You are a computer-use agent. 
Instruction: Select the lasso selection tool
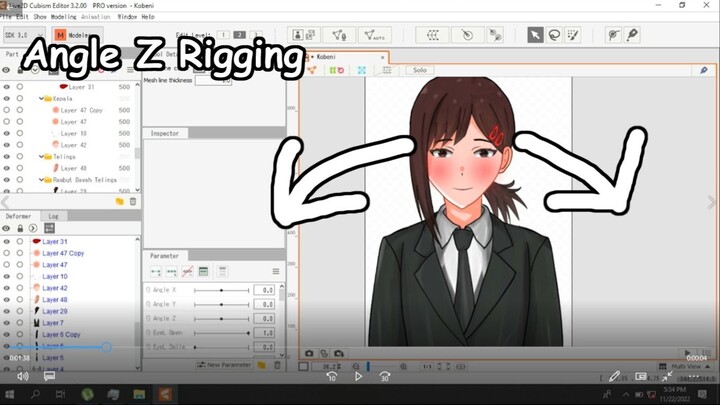(x=554, y=35)
